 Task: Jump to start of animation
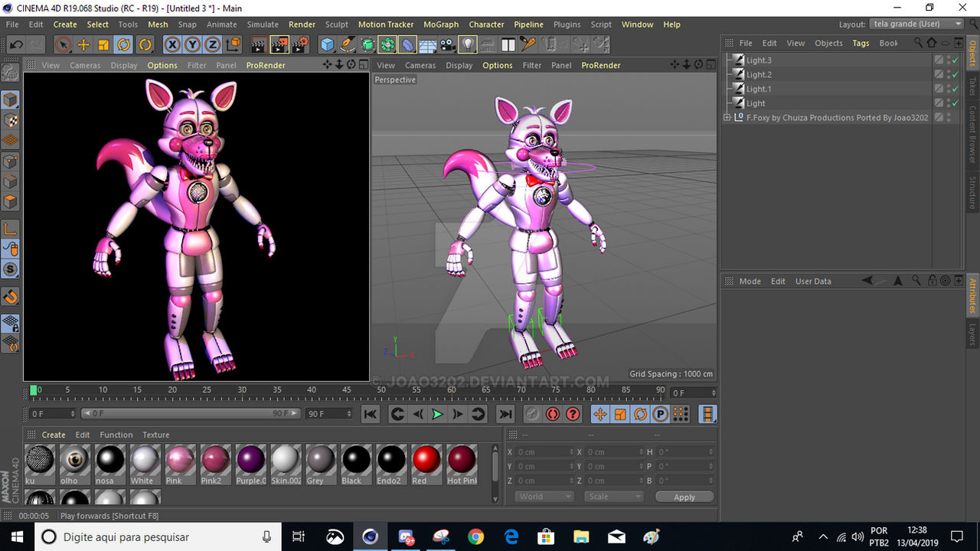(371, 414)
